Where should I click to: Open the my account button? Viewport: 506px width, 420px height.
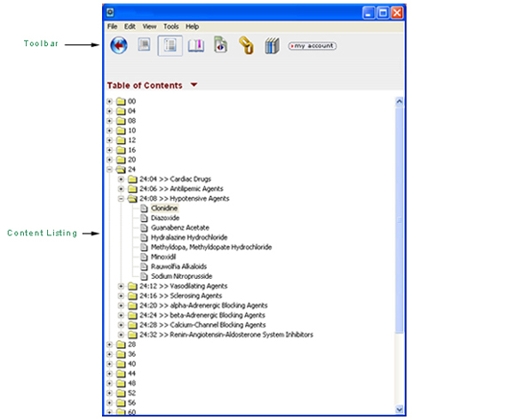coord(312,46)
